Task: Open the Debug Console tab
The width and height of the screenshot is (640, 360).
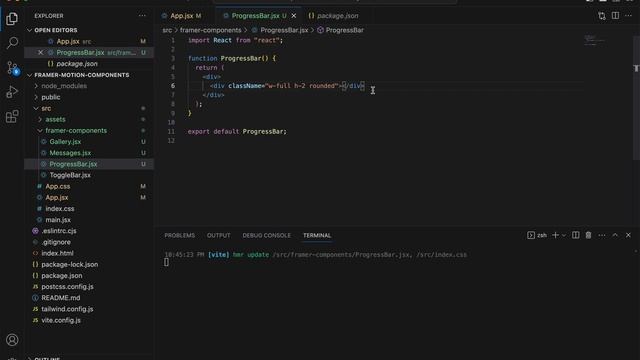Action: pos(267,236)
